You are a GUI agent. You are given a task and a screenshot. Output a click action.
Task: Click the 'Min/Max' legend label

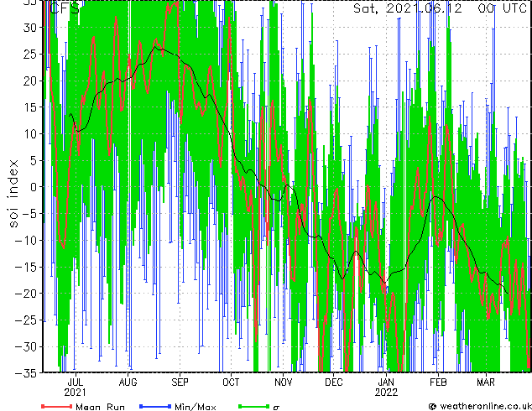tap(195, 407)
